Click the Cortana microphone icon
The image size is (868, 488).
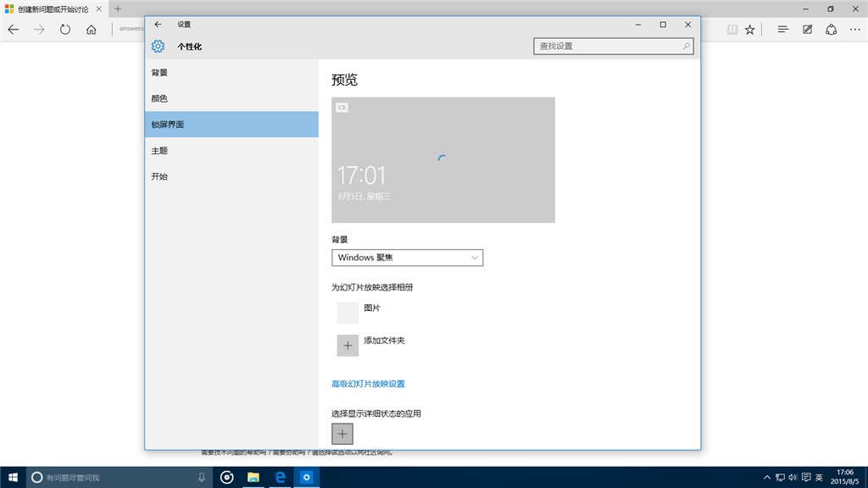pos(202,477)
